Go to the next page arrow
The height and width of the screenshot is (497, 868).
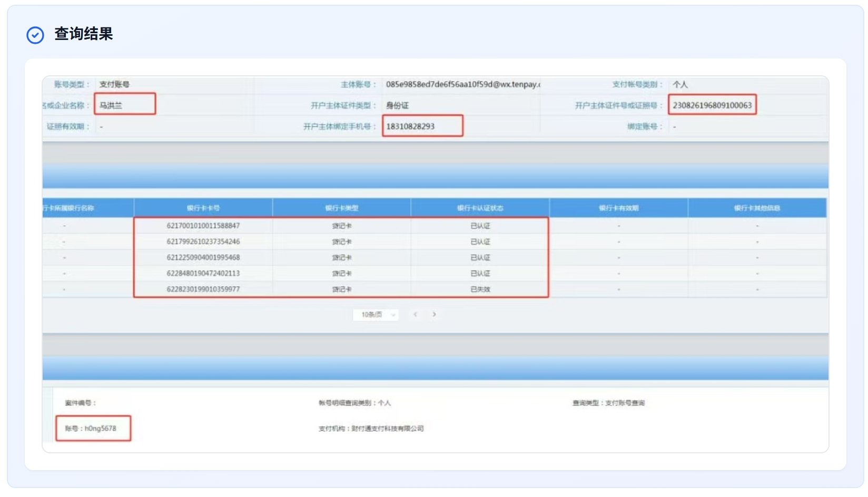tap(434, 314)
